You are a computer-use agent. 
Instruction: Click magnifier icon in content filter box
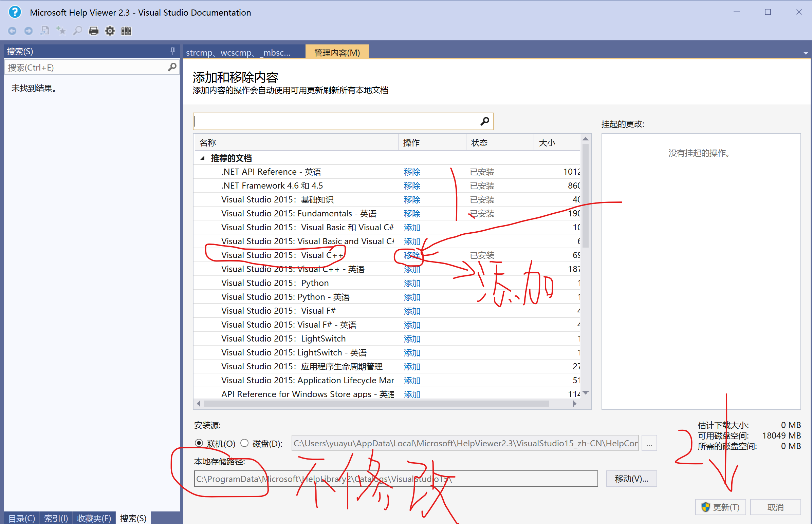[x=484, y=121]
